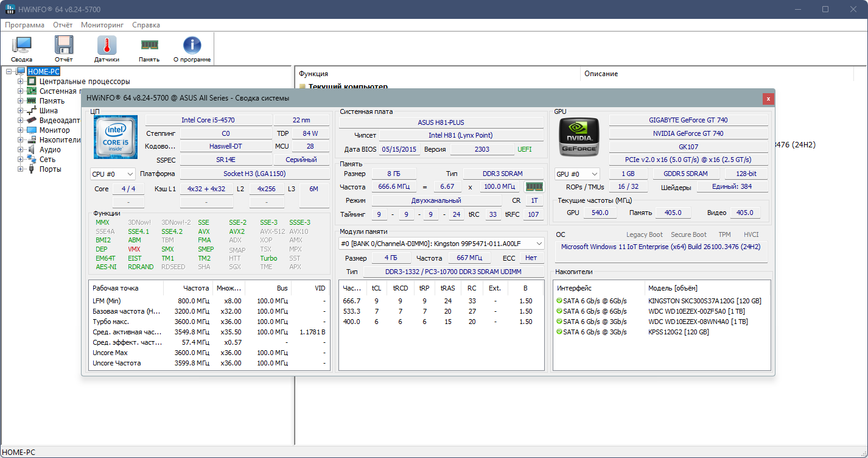Collapse the HOME-PC root node

click(x=9, y=72)
